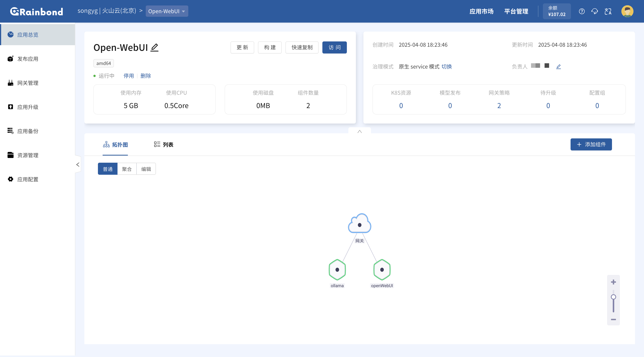The height and width of the screenshot is (357, 644).
Task: Collapse the overview panel with up chevron
Action: coord(359,131)
